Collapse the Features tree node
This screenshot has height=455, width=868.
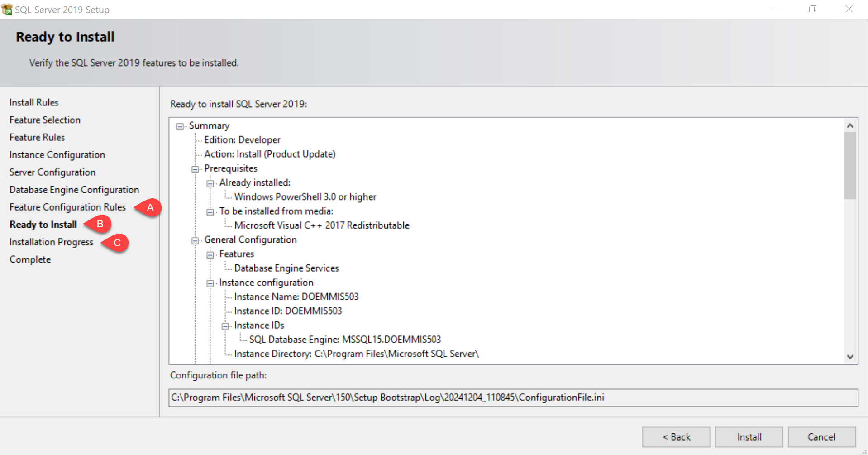pyautogui.click(x=210, y=255)
